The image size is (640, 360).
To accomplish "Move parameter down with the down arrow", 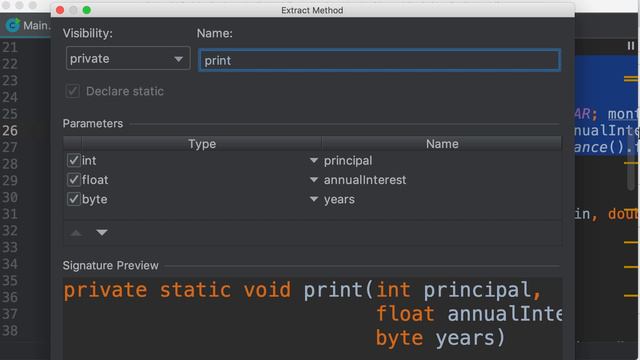I will point(102,233).
